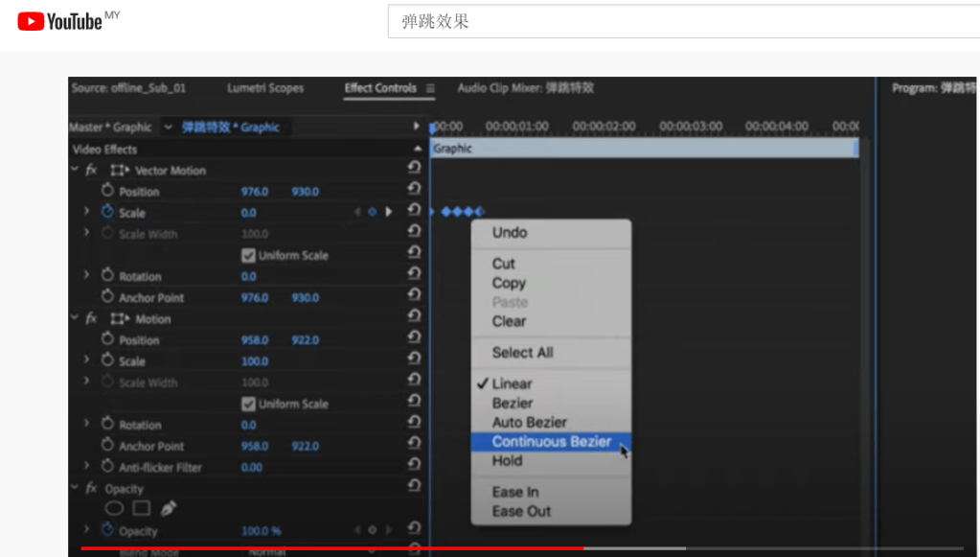The width and height of the screenshot is (980, 557).
Task: Seek on the red video progress bar
Action: coord(383,548)
